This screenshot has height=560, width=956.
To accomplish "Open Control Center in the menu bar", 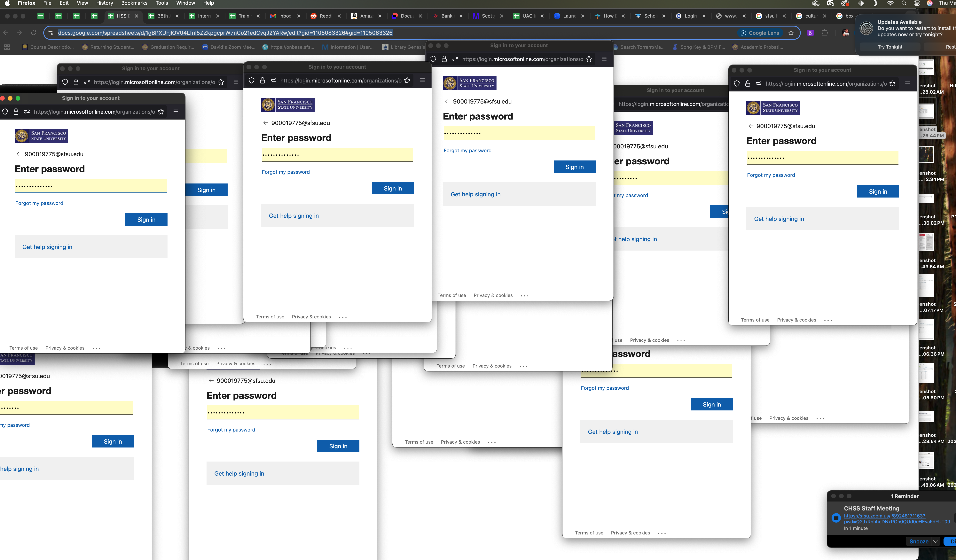I will [x=917, y=3].
